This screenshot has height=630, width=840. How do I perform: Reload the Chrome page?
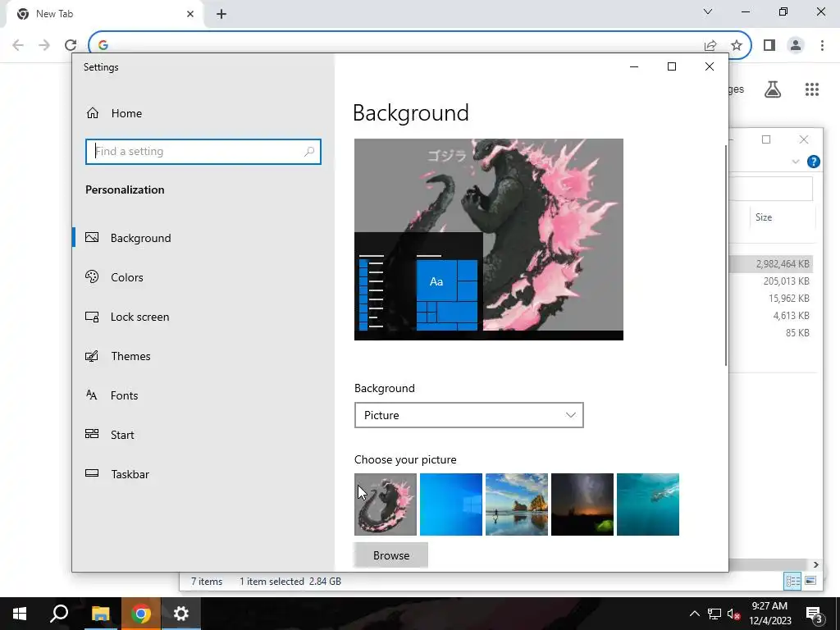71,45
